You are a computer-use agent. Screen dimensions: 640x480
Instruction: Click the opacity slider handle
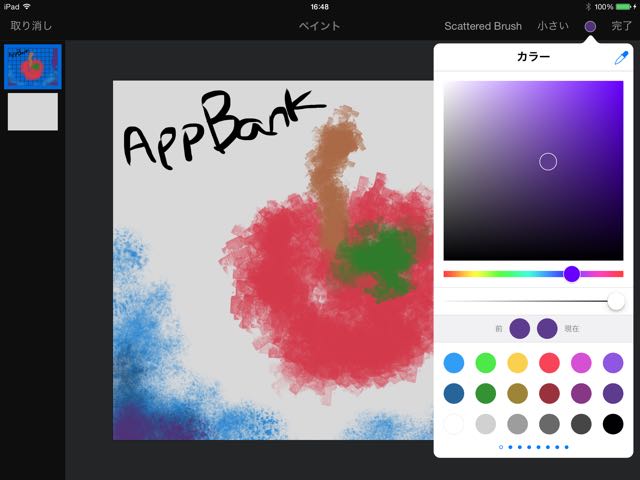tap(616, 302)
